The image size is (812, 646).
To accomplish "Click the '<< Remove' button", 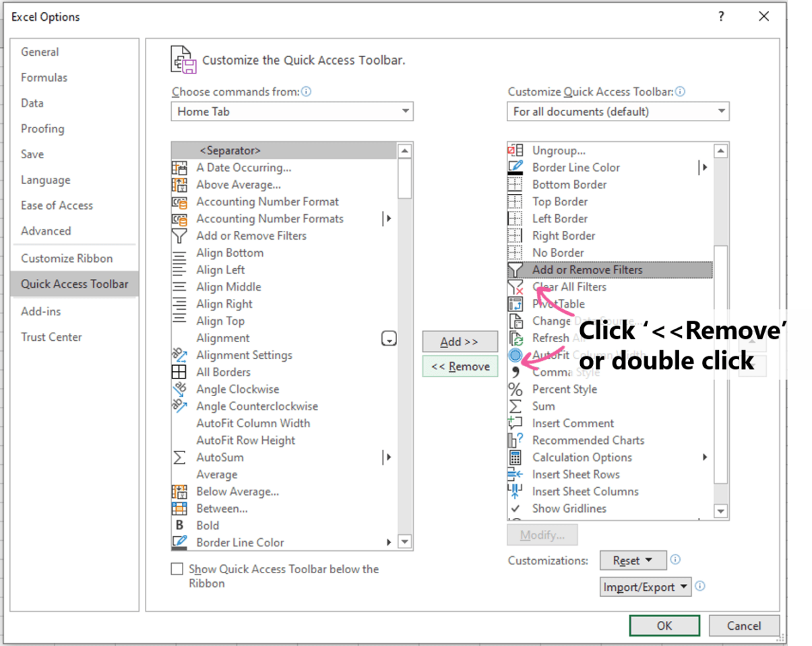I will pyautogui.click(x=460, y=366).
